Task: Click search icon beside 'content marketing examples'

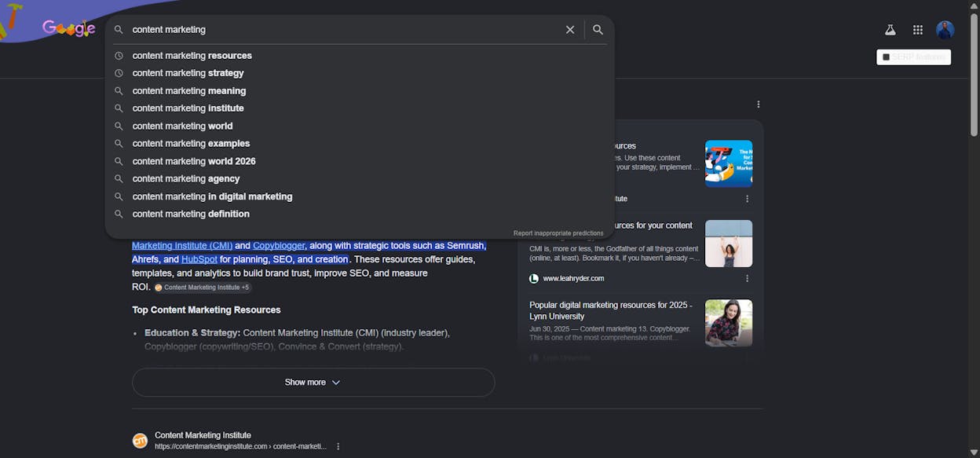Action: click(x=119, y=144)
